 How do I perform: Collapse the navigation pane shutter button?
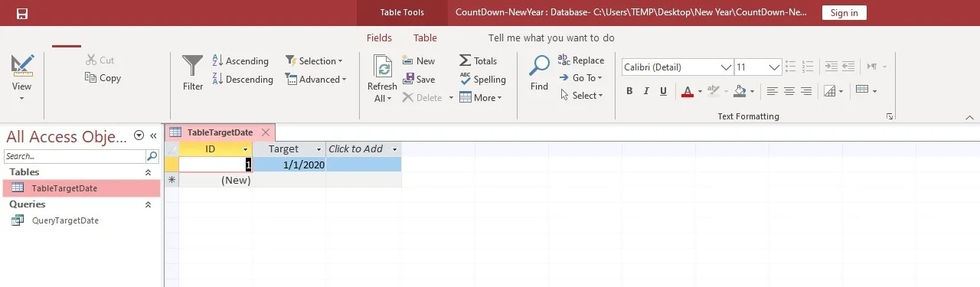coord(153,135)
